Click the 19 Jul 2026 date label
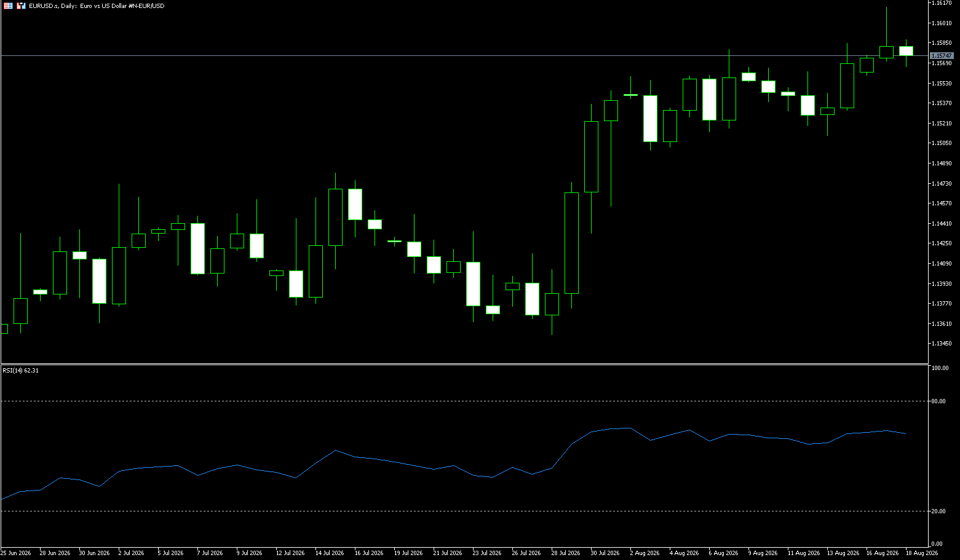Screen dimensions: 960x560 408,553
